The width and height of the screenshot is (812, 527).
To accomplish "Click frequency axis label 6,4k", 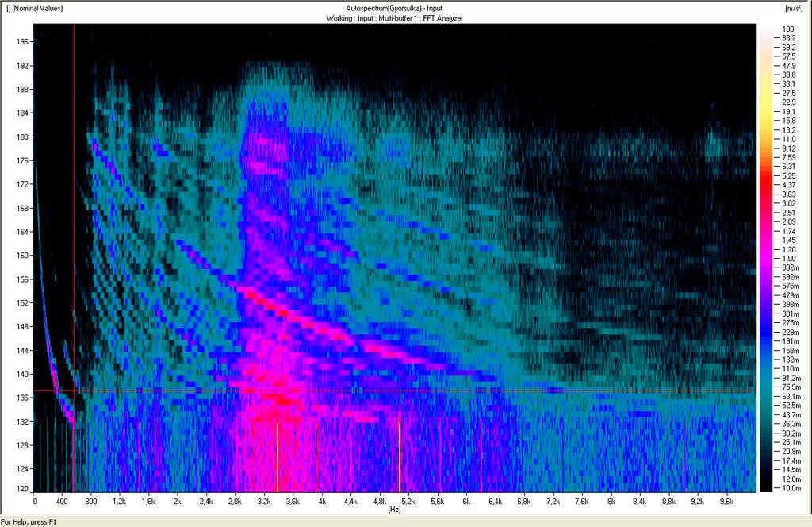I will coord(495,502).
